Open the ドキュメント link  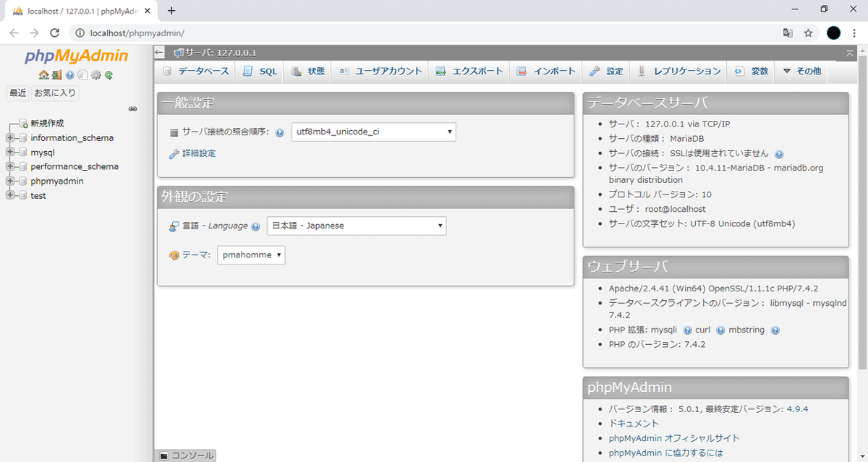point(634,424)
